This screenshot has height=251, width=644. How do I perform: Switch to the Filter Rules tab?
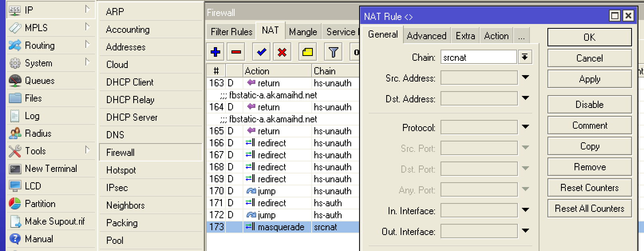tap(231, 32)
